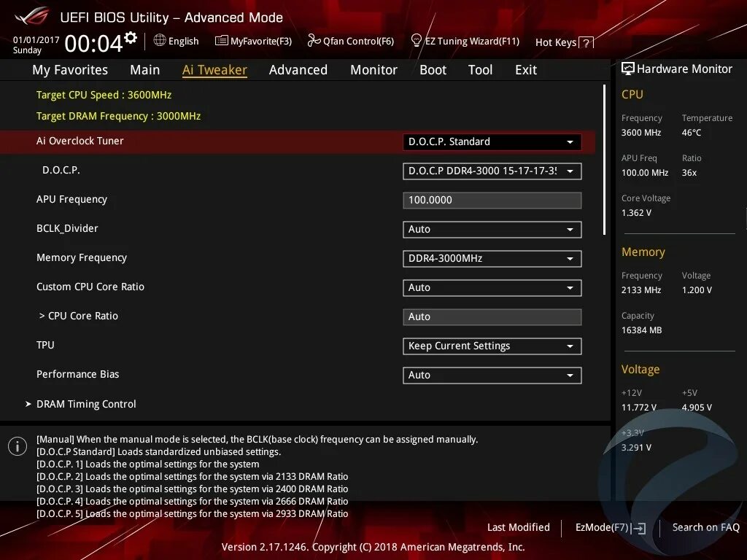This screenshot has width=747, height=560.
Task: Click Version 2.17.1246 copyright text
Action: (x=373, y=547)
